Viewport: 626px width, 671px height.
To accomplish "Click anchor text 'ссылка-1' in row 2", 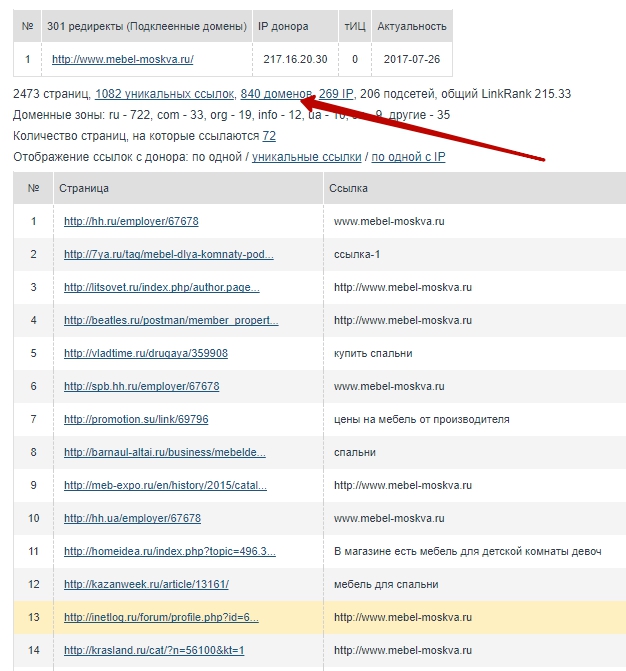I will pyautogui.click(x=357, y=254).
